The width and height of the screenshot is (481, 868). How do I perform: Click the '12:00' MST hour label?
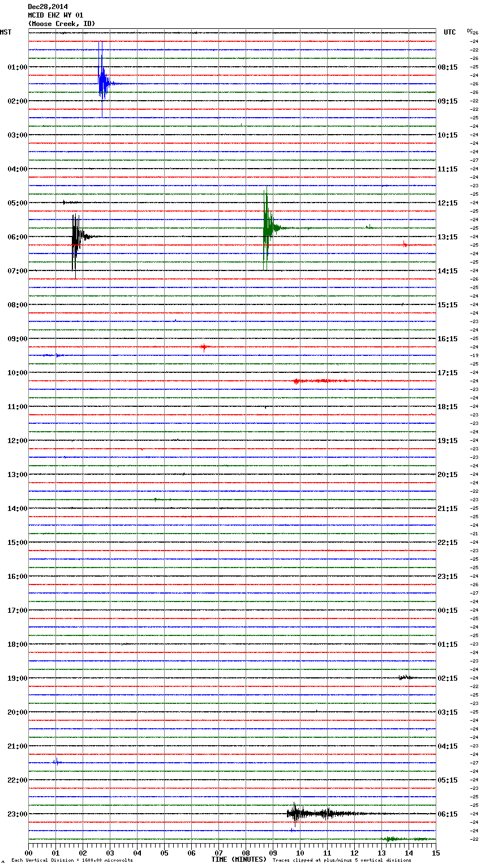[18, 440]
